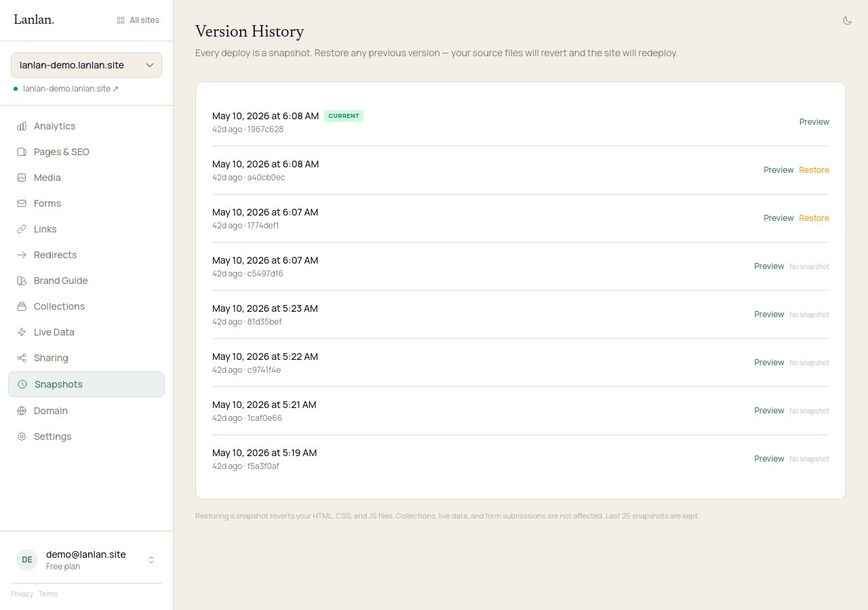Click the Collections stack icon
The height and width of the screenshot is (610, 868).
pyautogui.click(x=22, y=306)
